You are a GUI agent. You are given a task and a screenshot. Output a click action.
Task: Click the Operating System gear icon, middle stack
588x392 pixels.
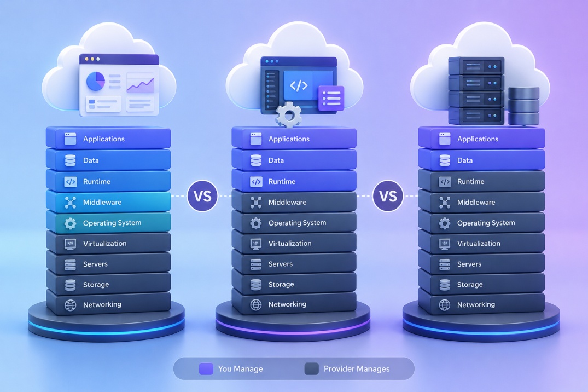click(x=256, y=223)
